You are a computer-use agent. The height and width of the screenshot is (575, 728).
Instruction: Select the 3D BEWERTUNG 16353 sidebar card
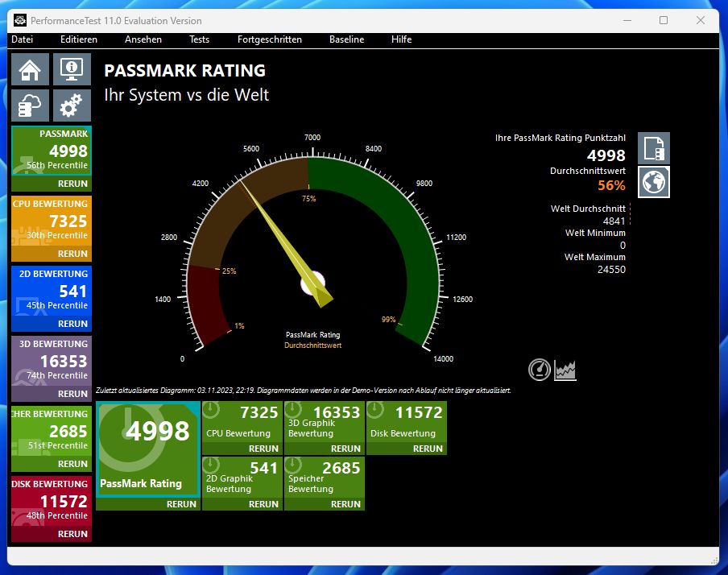pos(52,362)
